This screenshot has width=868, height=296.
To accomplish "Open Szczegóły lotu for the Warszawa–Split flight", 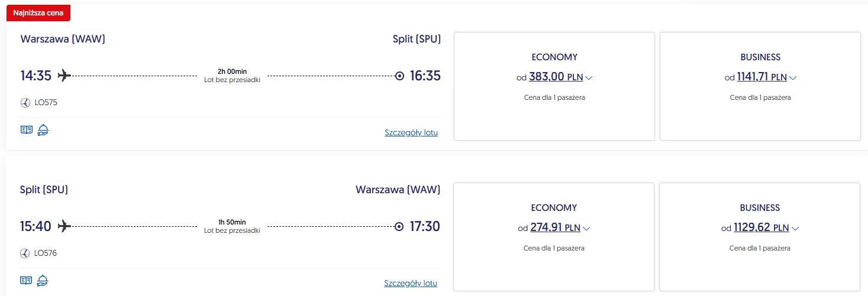I will pyautogui.click(x=411, y=133).
